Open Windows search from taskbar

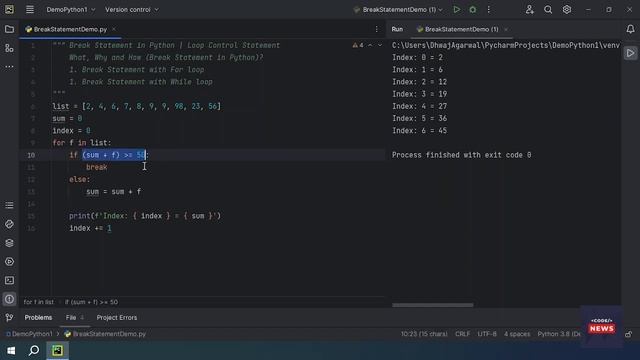pyautogui.click(x=34, y=351)
